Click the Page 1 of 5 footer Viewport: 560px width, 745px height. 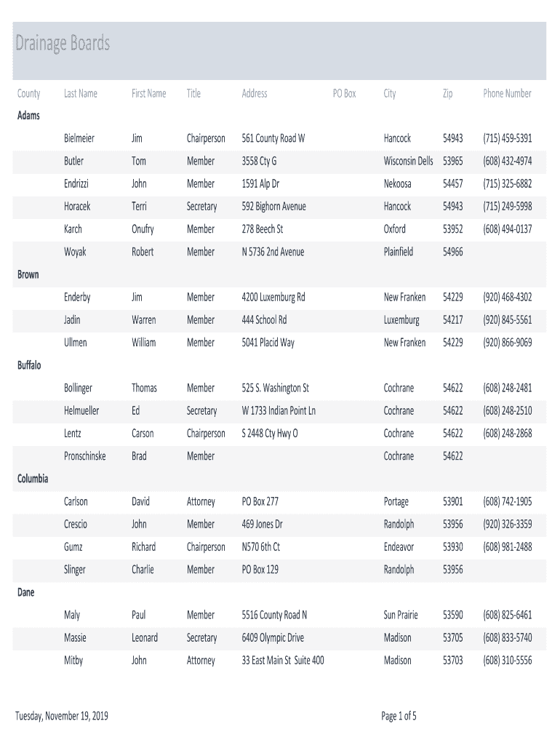click(399, 717)
